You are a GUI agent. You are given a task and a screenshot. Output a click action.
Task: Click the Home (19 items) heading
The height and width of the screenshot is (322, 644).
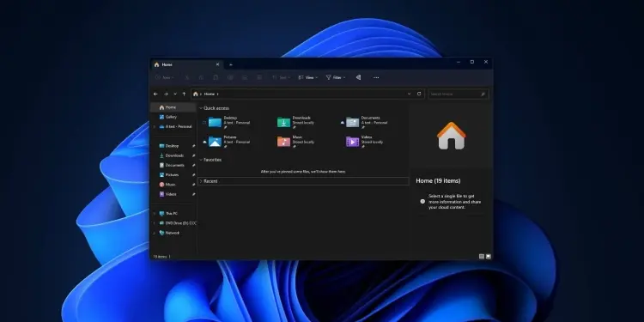pos(438,180)
